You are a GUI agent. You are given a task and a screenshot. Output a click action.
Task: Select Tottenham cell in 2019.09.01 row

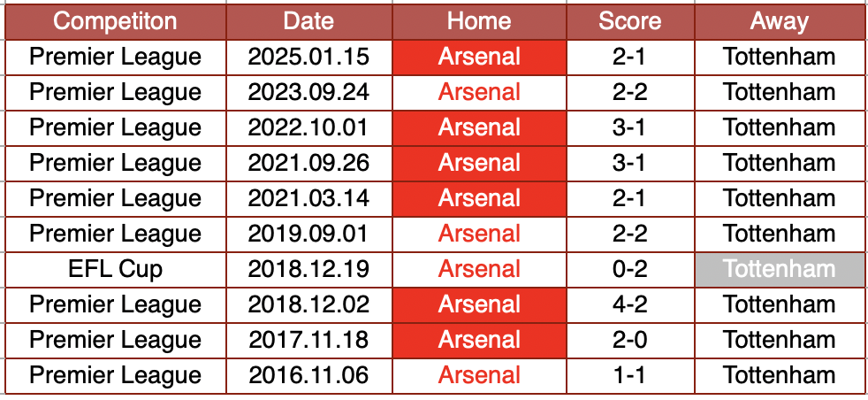[779, 234]
